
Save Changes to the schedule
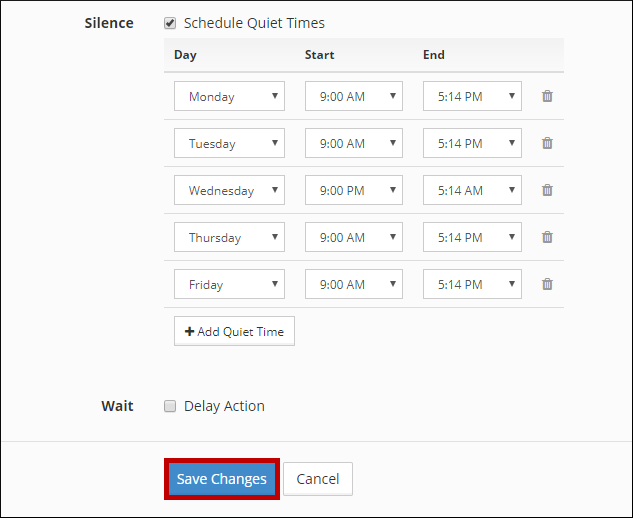click(222, 479)
